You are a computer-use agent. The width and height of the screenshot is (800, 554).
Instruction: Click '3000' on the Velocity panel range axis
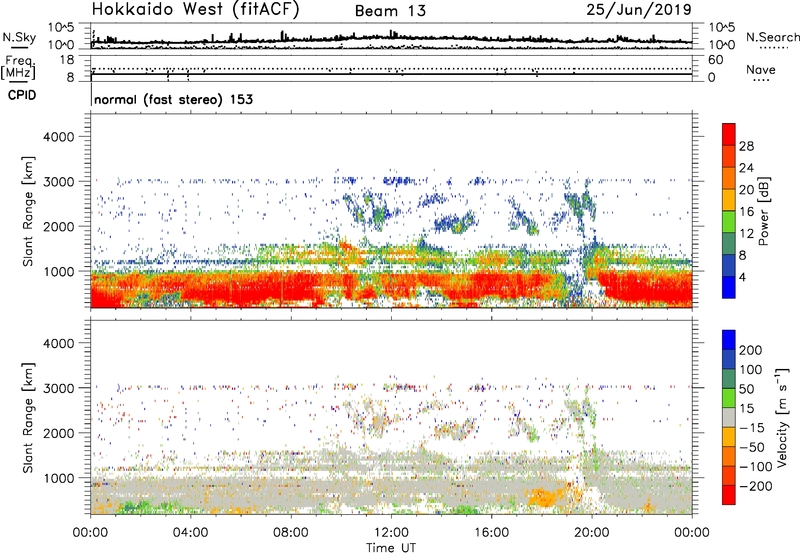pos(59,388)
